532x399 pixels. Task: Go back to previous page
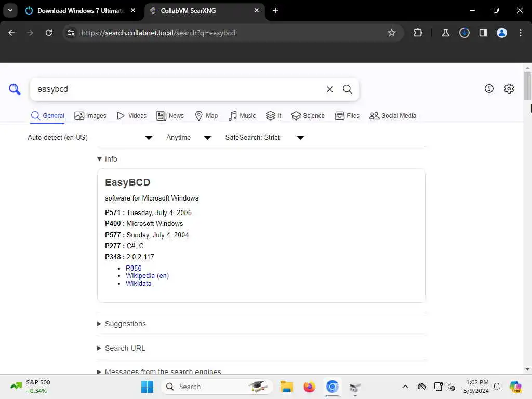[x=11, y=33]
